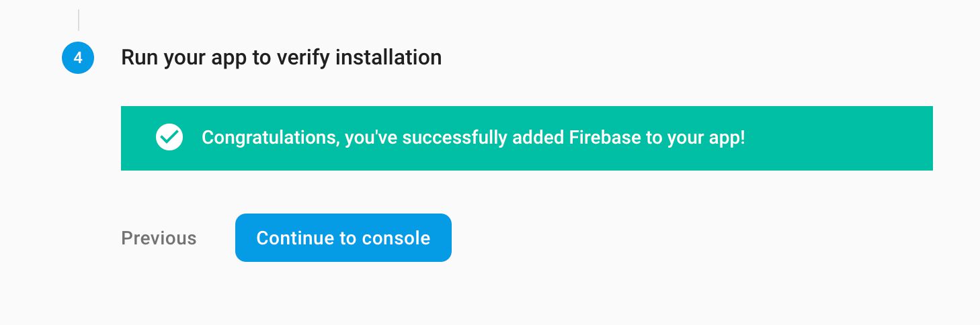Click empty right end of green banner

(840, 138)
